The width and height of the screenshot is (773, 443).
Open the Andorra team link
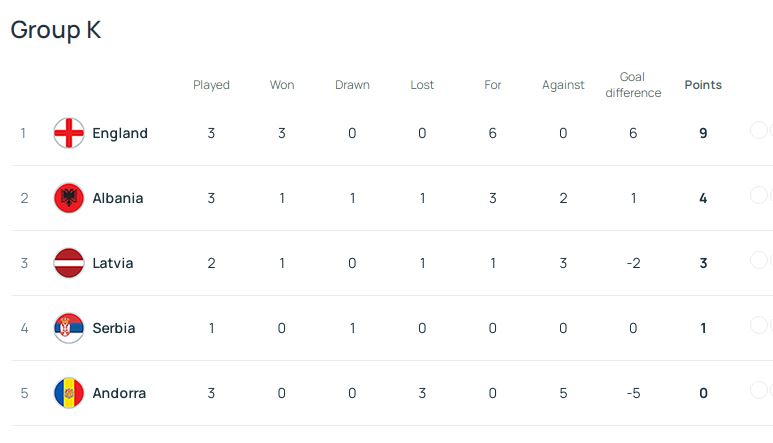pos(119,393)
